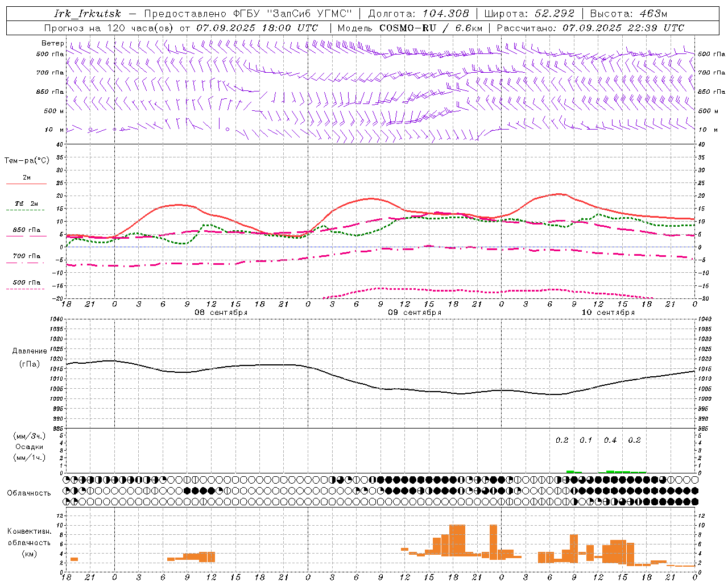The image size is (728, 582).
Task: Select 'Прогноз на 120 часа(ов)' forecast text
Action: pos(109,28)
